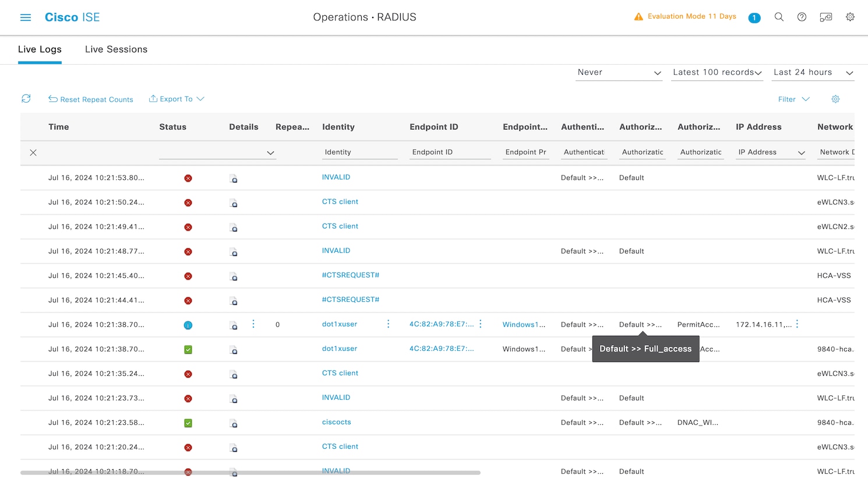Click the interactive help icon in header
The width and height of the screenshot is (868, 478).
(x=826, y=17)
